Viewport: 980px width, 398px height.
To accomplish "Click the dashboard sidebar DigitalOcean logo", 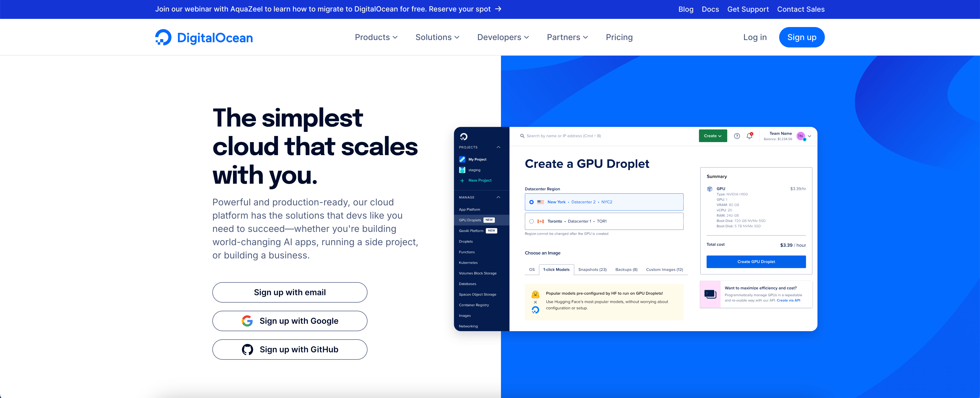I will [x=463, y=136].
